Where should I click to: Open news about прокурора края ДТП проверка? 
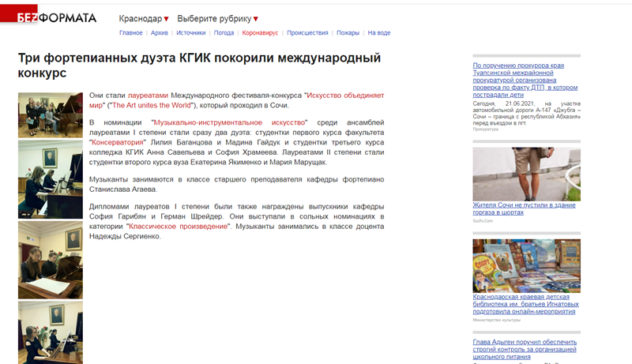(x=525, y=80)
